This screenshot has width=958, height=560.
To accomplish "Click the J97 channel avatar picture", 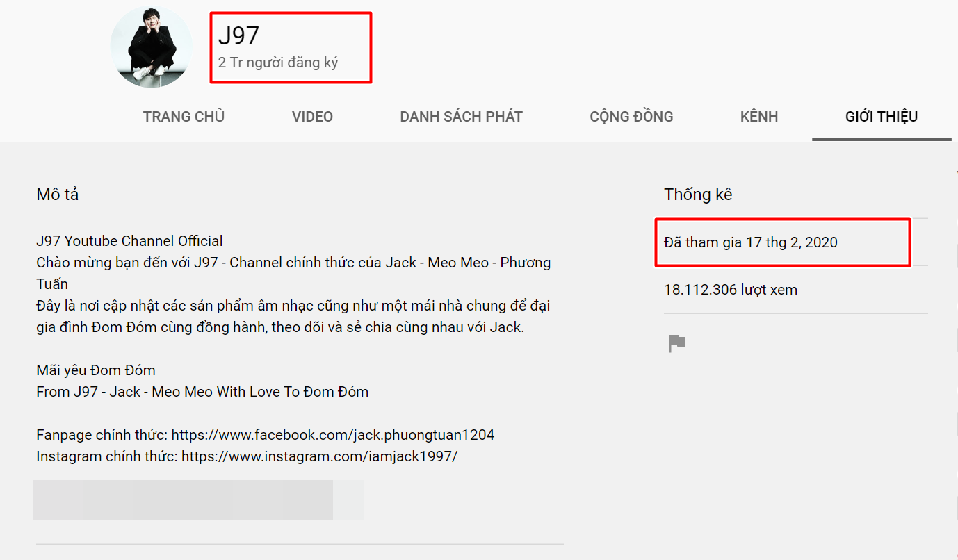I will point(151,47).
